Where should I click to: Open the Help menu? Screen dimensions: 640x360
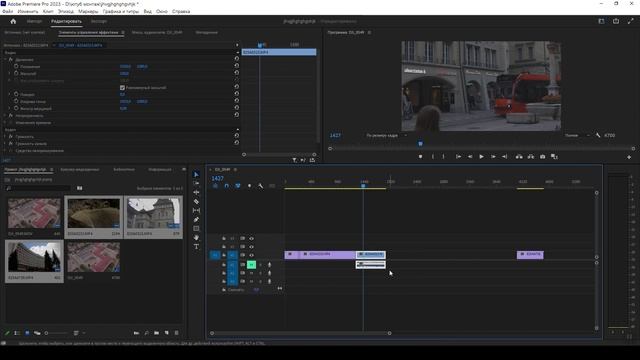pyautogui.click(x=181, y=11)
